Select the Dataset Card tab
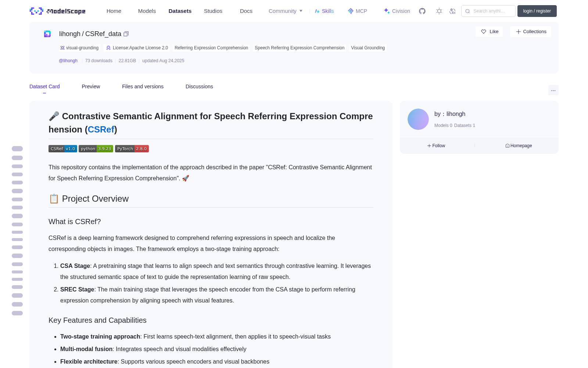 pyautogui.click(x=44, y=86)
